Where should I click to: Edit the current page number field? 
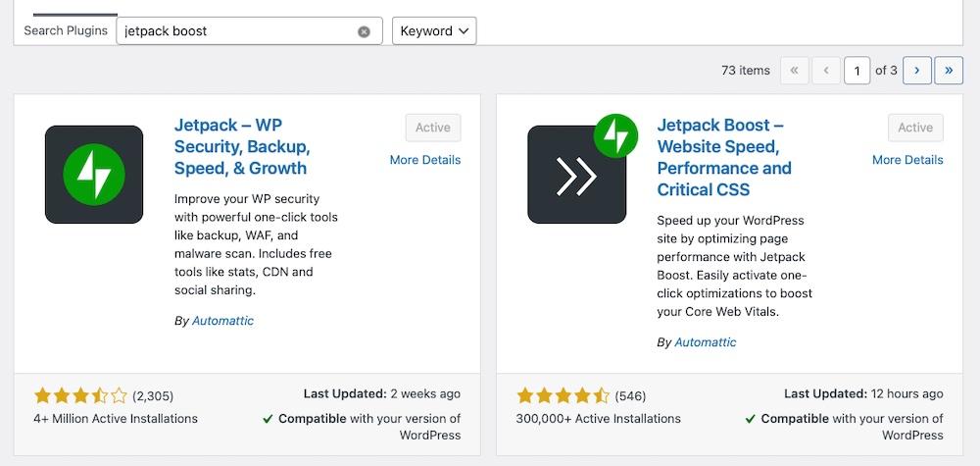[x=857, y=71]
